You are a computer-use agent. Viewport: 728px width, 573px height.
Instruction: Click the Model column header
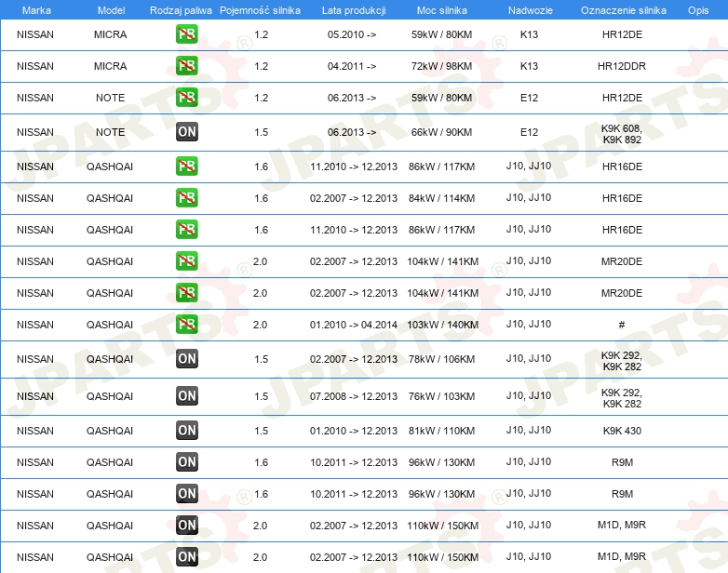111,10
